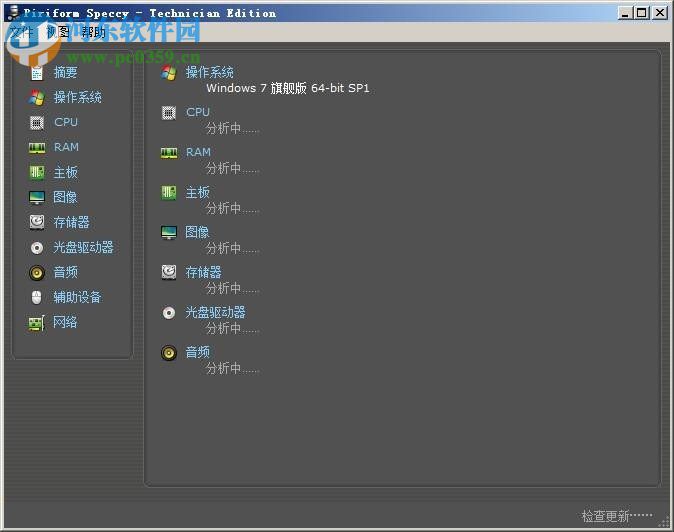Click the CPU chip icon in sidebar

(x=37, y=123)
